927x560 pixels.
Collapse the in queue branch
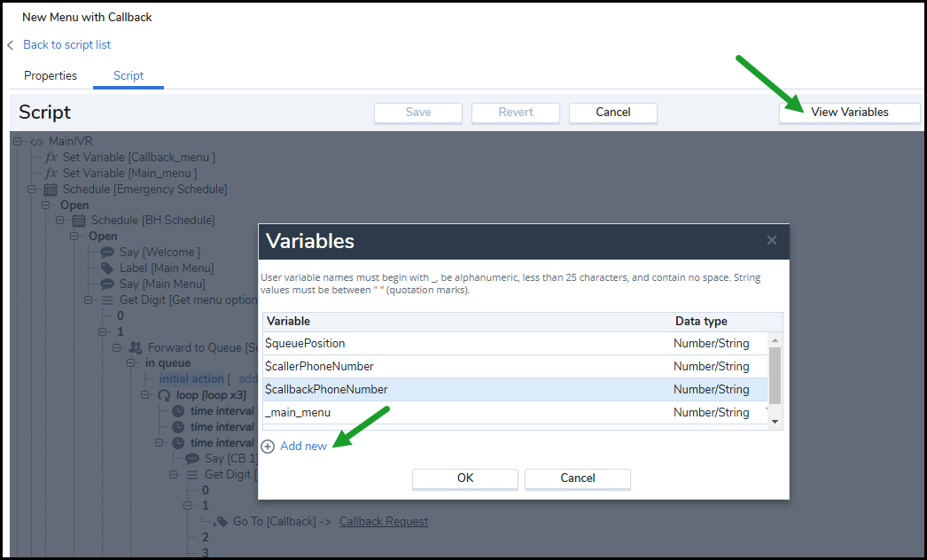pos(130,363)
